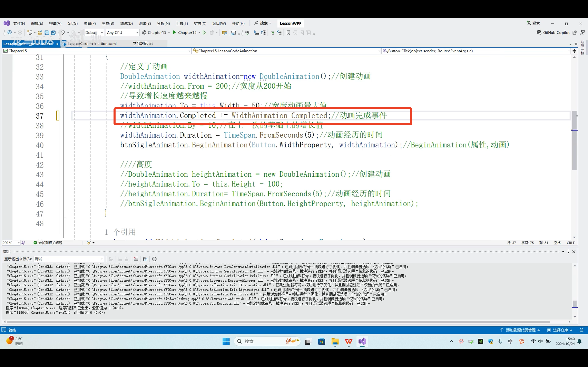Open the Any CPU platform dropdown

pyautogui.click(x=137, y=33)
